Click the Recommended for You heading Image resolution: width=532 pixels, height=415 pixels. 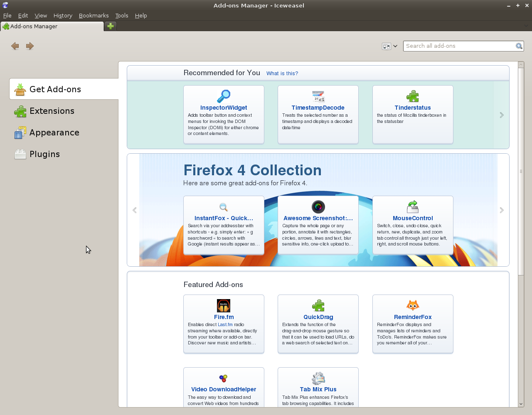click(222, 73)
